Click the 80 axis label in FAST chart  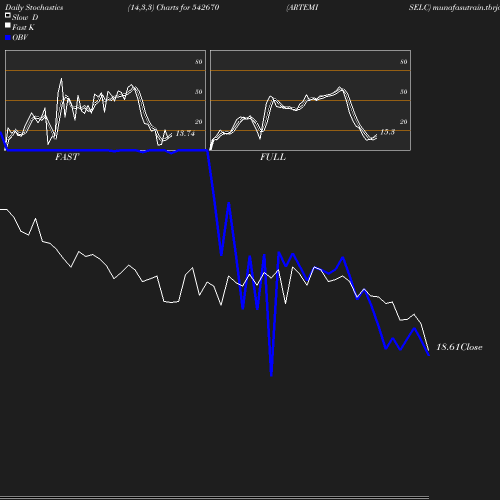click(x=199, y=62)
